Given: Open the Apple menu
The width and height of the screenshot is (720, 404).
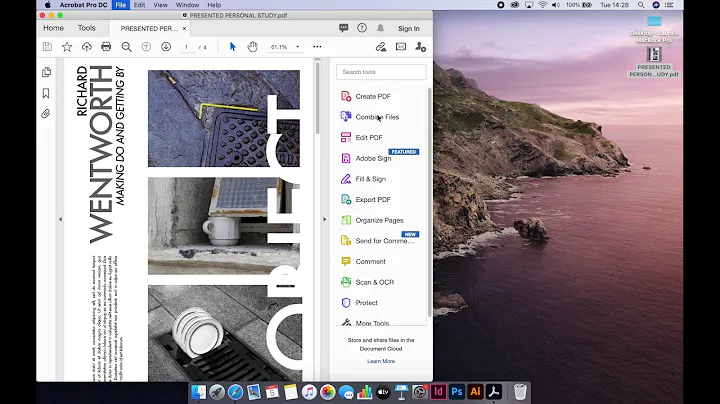Looking at the screenshot, I should [47, 5].
